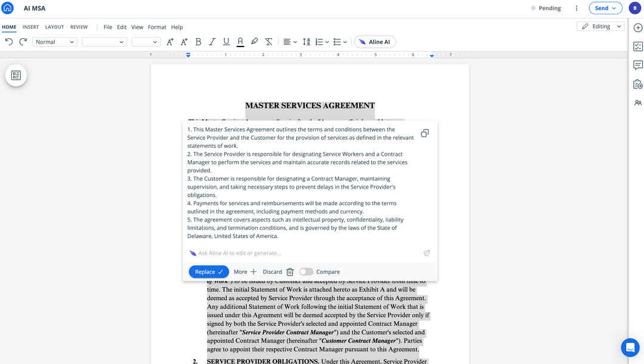Click the Replace button

[x=209, y=272]
